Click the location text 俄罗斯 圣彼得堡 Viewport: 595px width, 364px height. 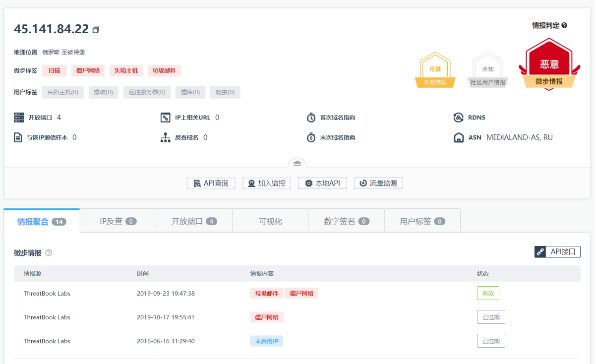(63, 52)
